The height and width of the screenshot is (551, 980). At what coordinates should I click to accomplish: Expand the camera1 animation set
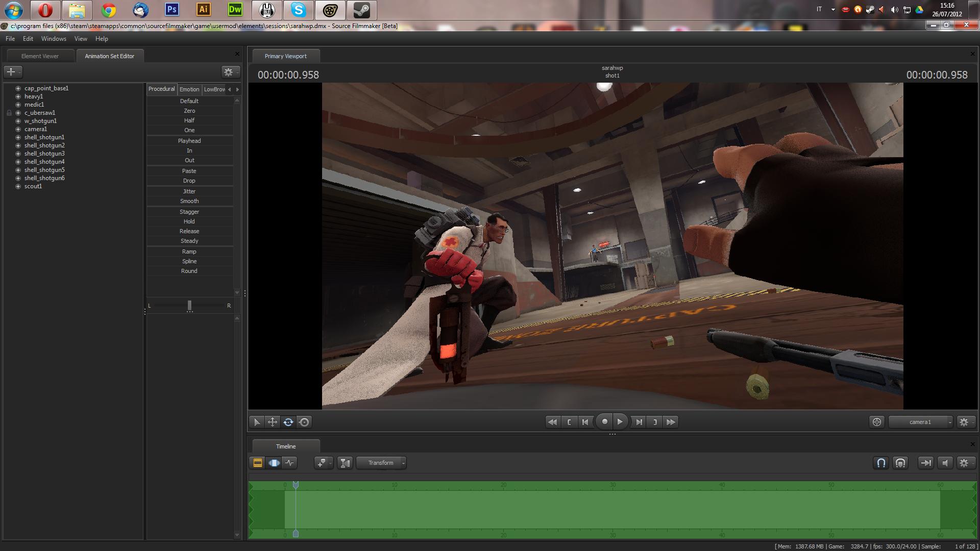(18, 129)
